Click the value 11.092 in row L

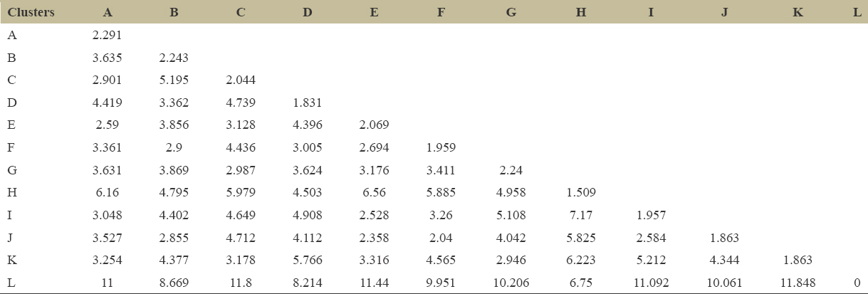coord(651,283)
